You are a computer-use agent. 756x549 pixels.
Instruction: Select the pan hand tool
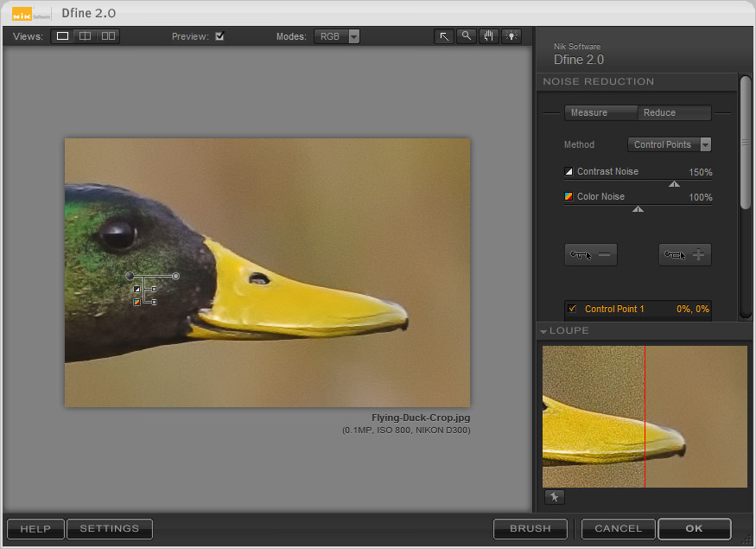(x=489, y=36)
